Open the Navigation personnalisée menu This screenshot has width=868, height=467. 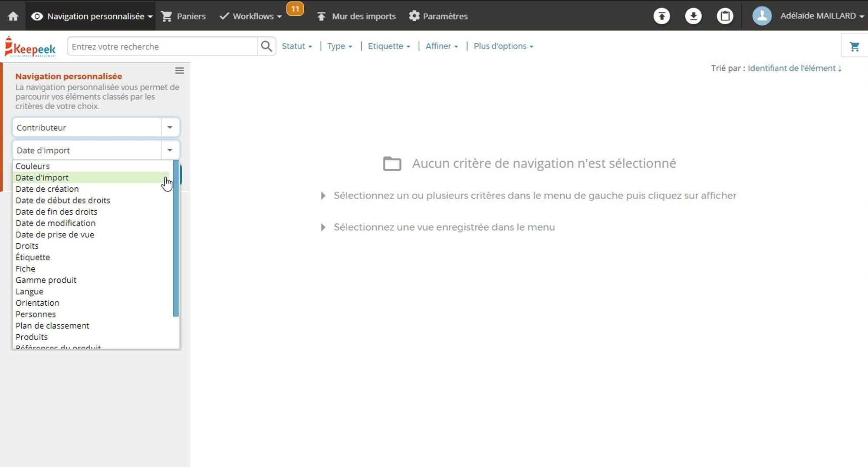pyautogui.click(x=92, y=16)
